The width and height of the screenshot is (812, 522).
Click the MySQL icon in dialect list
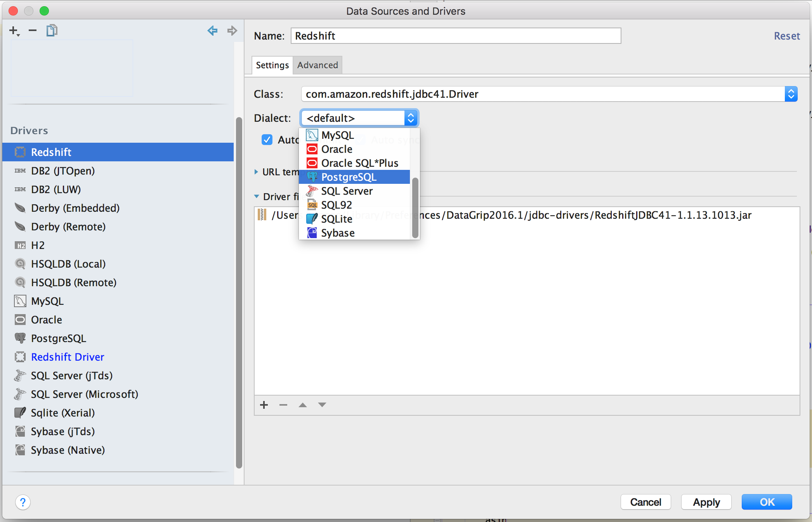tap(312, 135)
